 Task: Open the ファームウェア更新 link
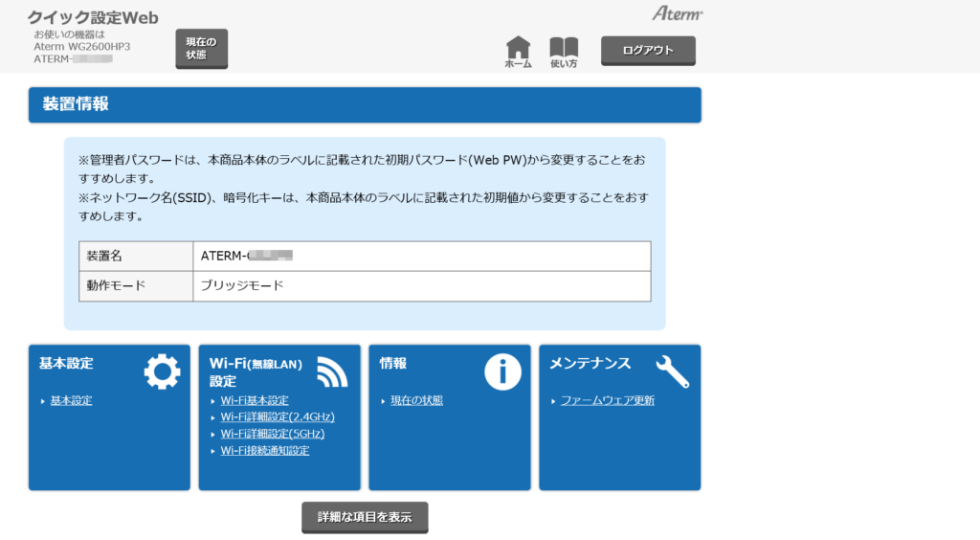click(608, 400)
